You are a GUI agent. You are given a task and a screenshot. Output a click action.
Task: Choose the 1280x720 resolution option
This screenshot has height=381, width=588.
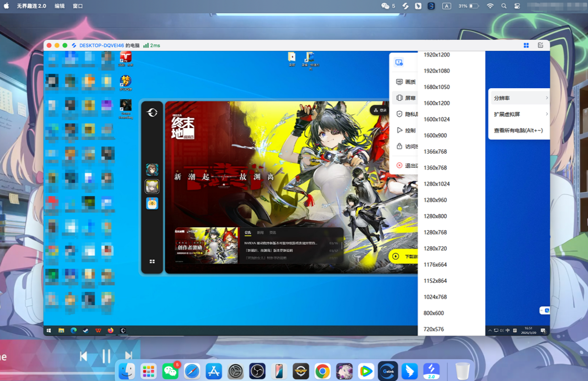tap(435, 248)
